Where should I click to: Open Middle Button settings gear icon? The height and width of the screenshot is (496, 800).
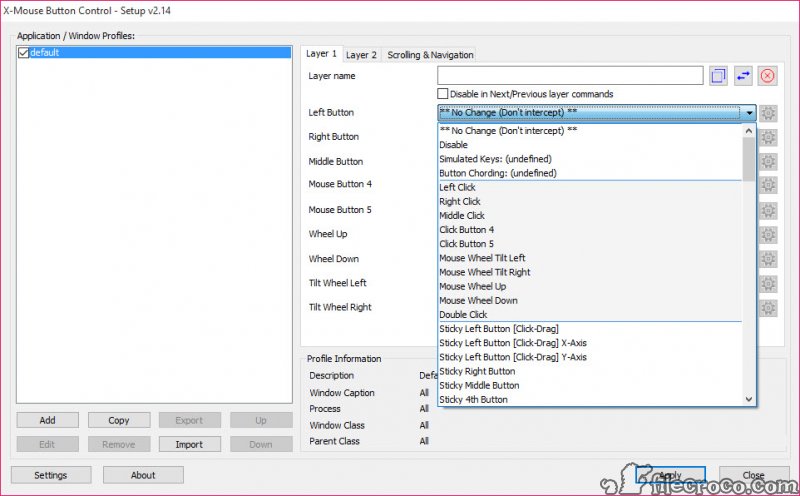coord(768,162)
